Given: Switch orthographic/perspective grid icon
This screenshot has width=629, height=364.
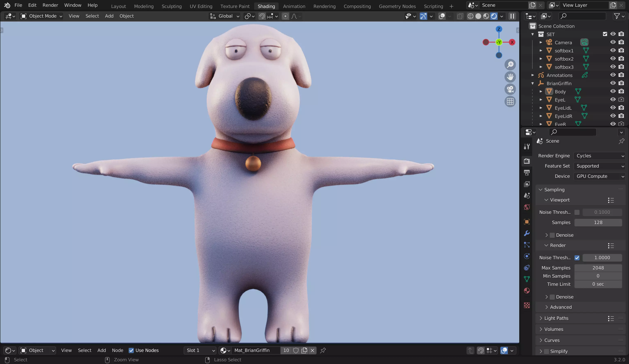Looking at the screenshot, I should click(x=510, y=101).
